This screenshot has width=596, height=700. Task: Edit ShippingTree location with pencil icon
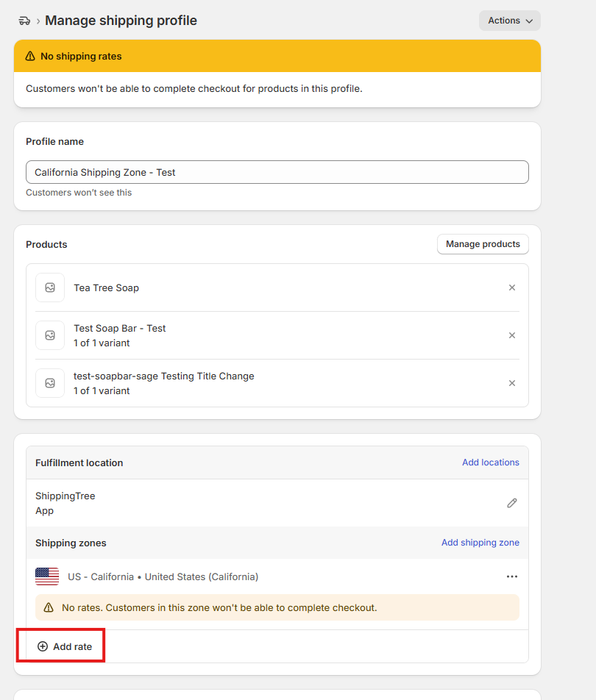point(512,503)
